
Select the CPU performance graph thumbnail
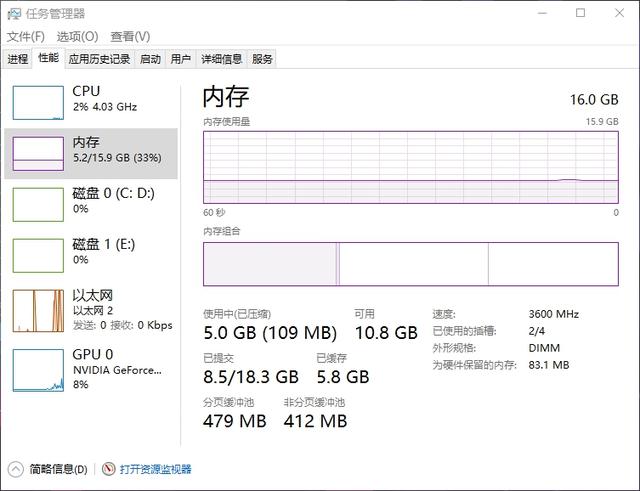38,101
